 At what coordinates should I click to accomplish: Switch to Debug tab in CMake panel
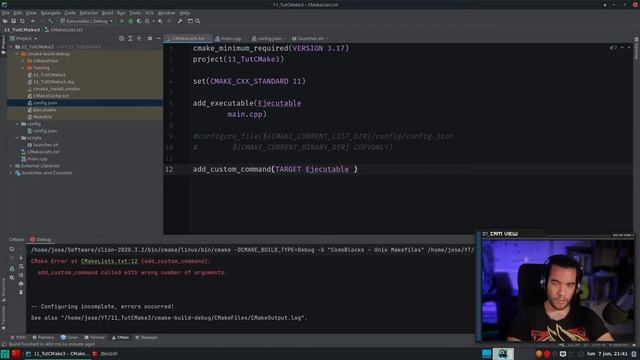coord(40,240)
